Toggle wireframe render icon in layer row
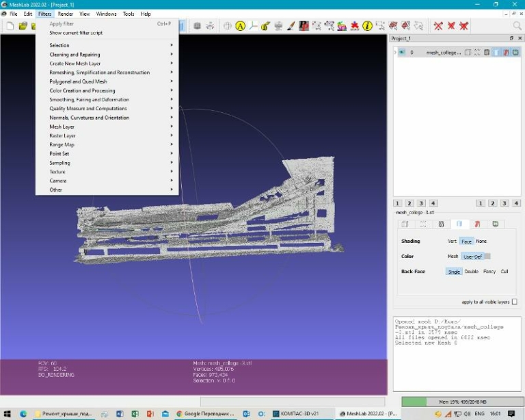 click(x=486, y=52)
